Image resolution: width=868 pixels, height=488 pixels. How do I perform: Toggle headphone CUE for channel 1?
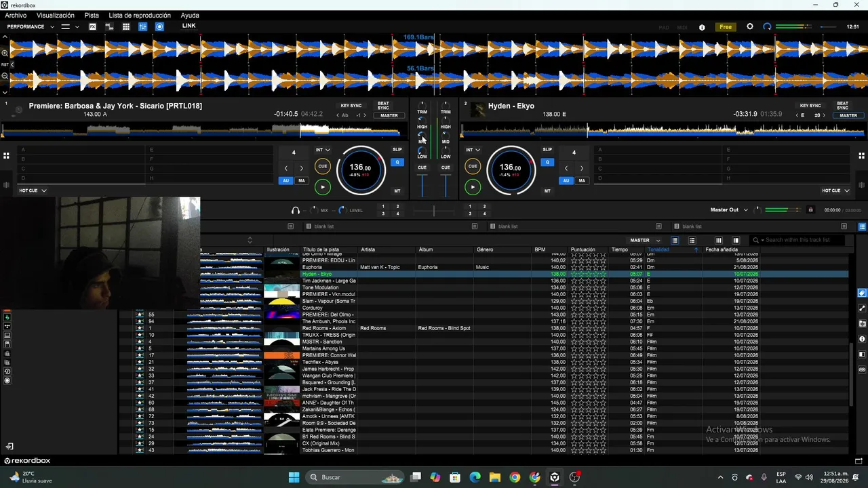pyautogui.click(x=422, y=167)
